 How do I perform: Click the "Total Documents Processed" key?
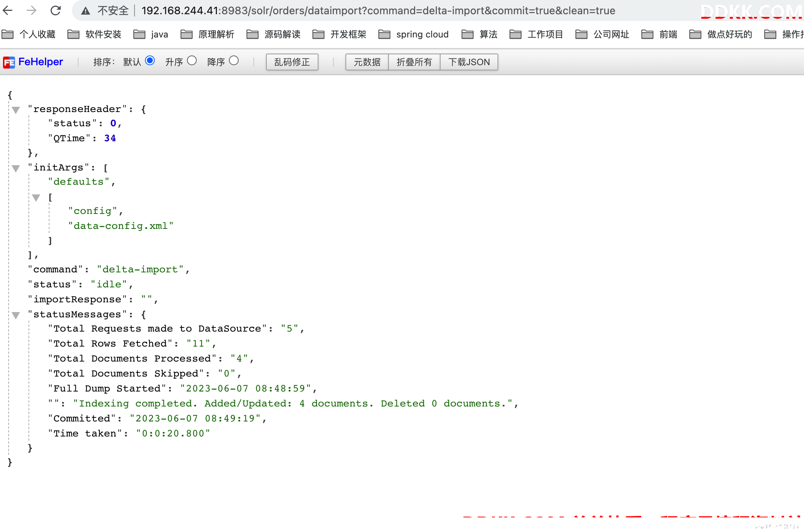[132, 359]
